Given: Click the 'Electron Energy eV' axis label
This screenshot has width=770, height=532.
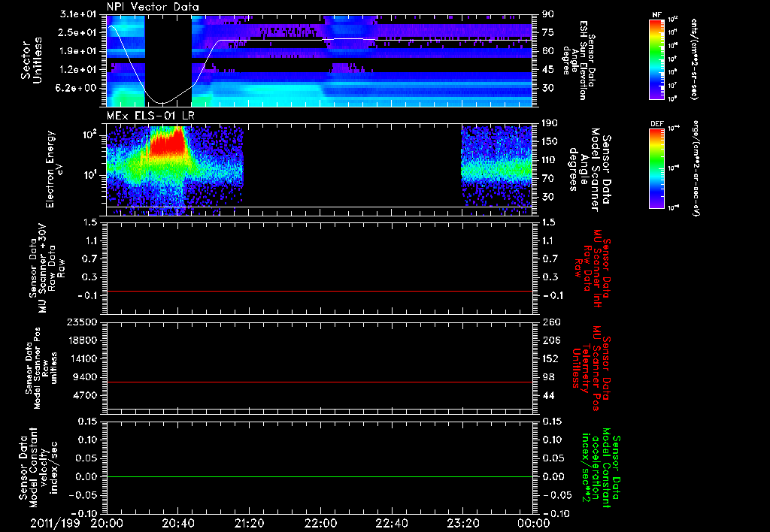Looking at the screenshot, I should [54, 169].
